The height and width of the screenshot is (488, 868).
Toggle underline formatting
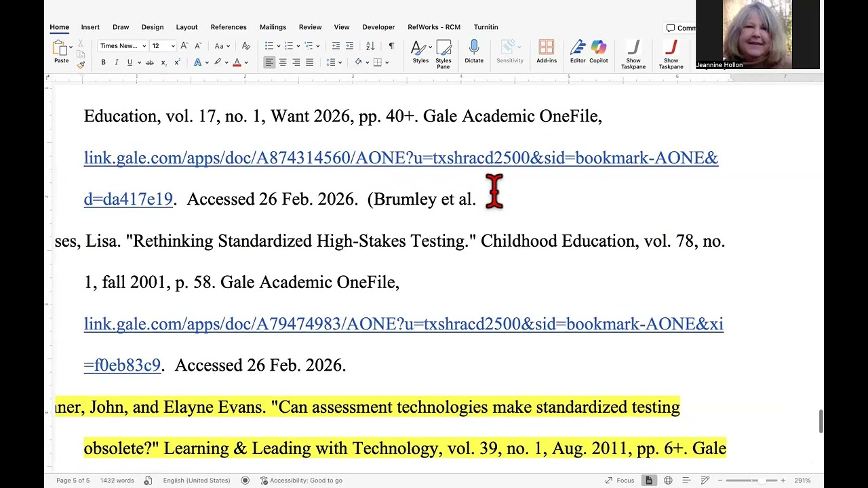click(130, 62)
